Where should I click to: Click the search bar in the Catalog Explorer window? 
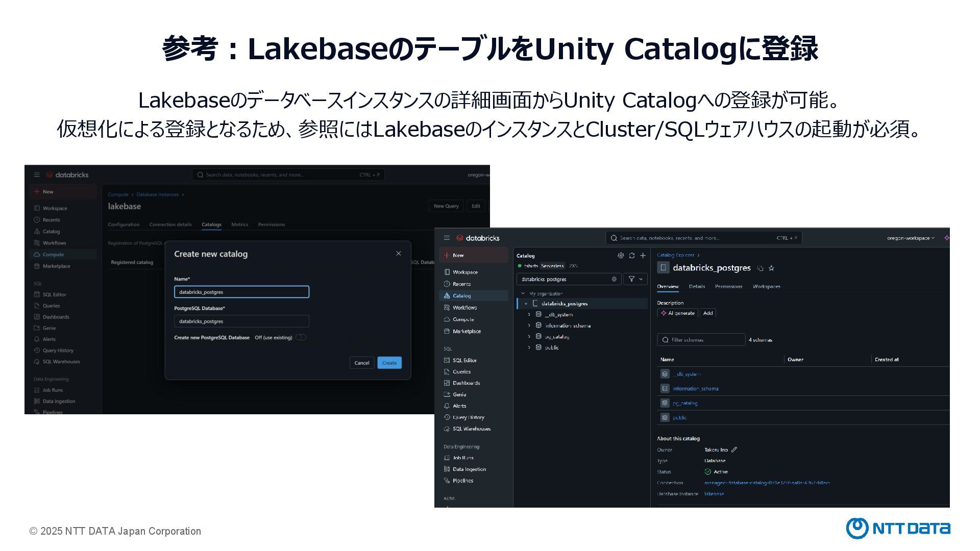[704, 238]
